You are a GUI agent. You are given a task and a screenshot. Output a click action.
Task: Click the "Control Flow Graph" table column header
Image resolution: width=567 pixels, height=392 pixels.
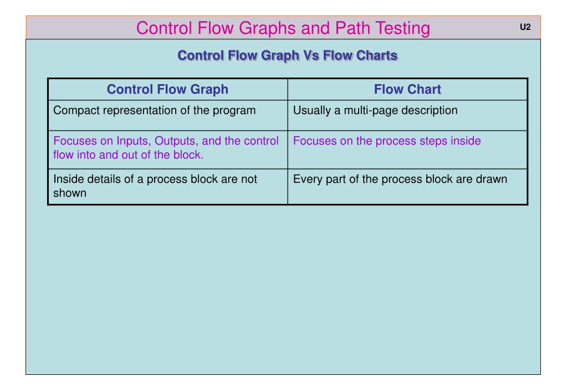point(167,89)
